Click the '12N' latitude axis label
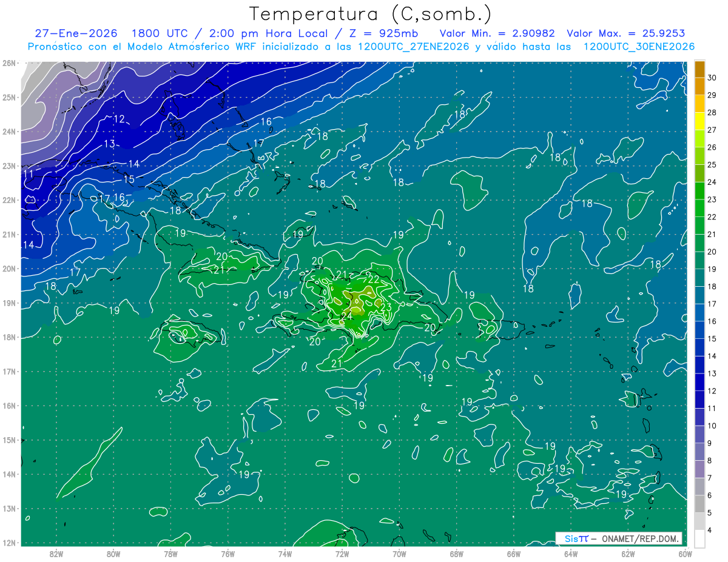This screenshot has width=728, height=562. tap(8, 543)
